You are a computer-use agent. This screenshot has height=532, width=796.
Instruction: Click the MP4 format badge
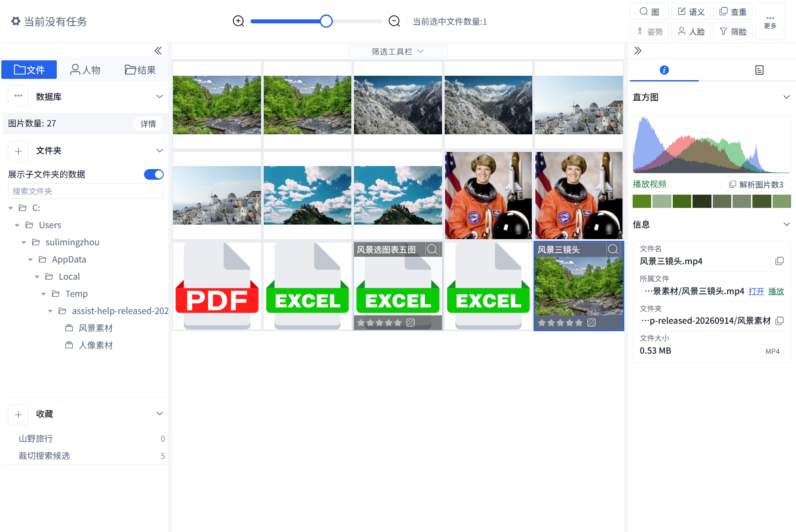tap(773, 351)
